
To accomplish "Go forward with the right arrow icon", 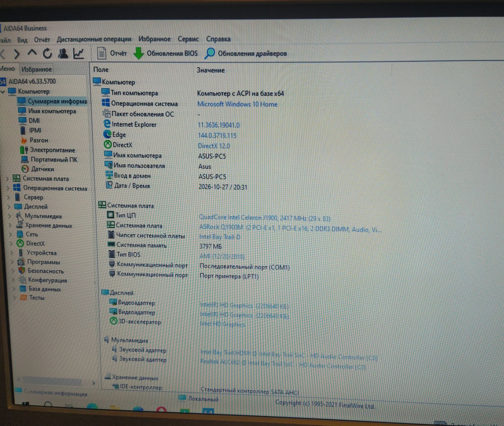I will click(17, 54).
